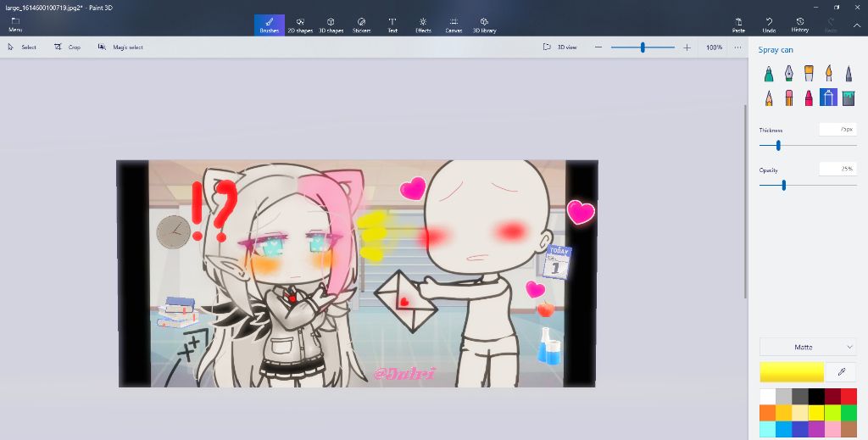Viewport: 868px width, 440px height.
Task: Pick the dark red color swatch
Action: (832, 397)
